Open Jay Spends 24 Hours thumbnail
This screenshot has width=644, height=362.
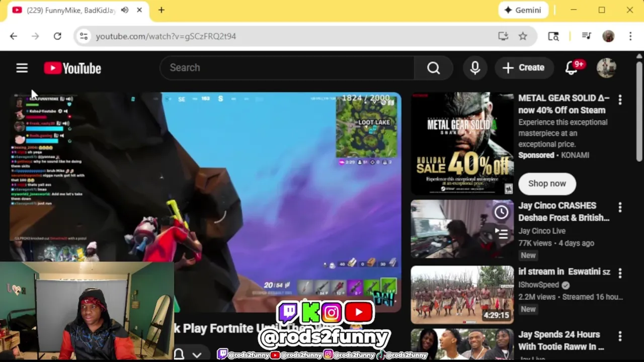coord(462,345)
